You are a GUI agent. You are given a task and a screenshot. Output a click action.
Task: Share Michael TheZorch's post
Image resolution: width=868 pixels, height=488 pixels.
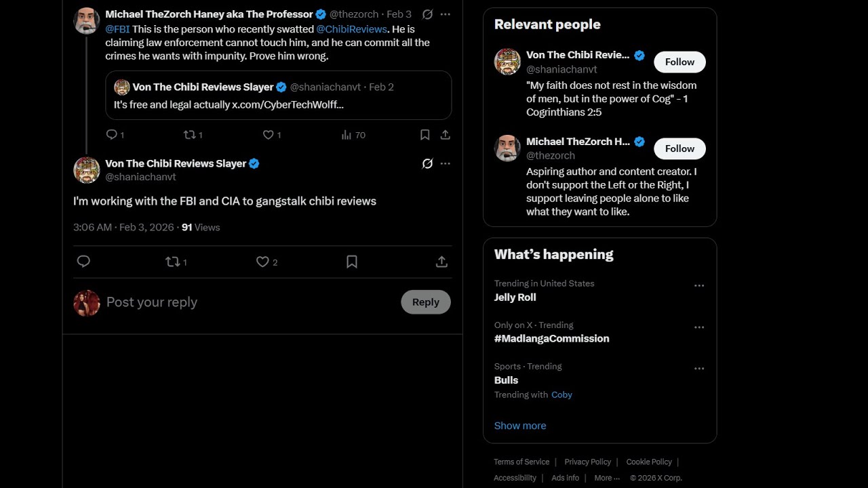tap(445, 135)
